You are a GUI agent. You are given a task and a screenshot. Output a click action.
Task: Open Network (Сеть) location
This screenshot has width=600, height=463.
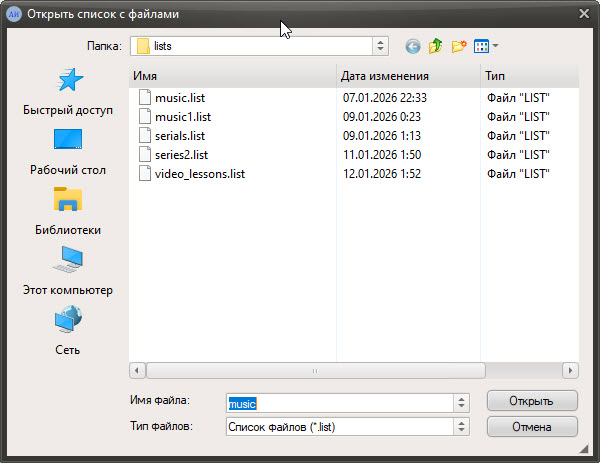[x=68, y=331]
